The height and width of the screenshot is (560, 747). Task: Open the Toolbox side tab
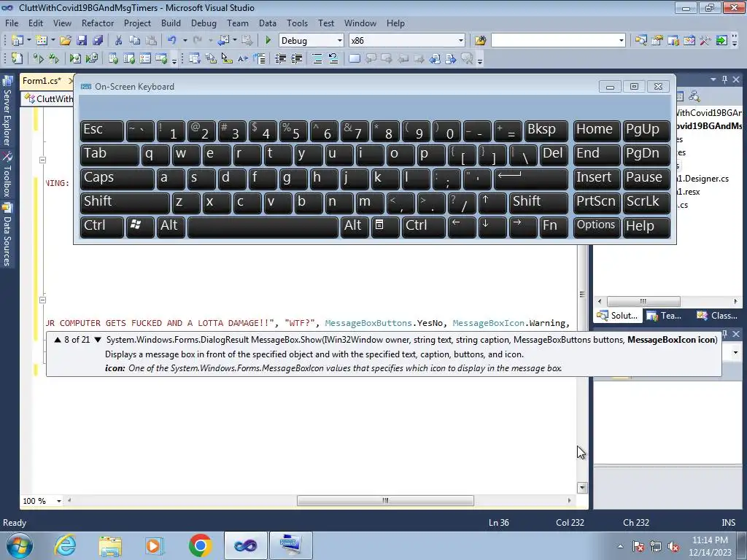(7, 175)
